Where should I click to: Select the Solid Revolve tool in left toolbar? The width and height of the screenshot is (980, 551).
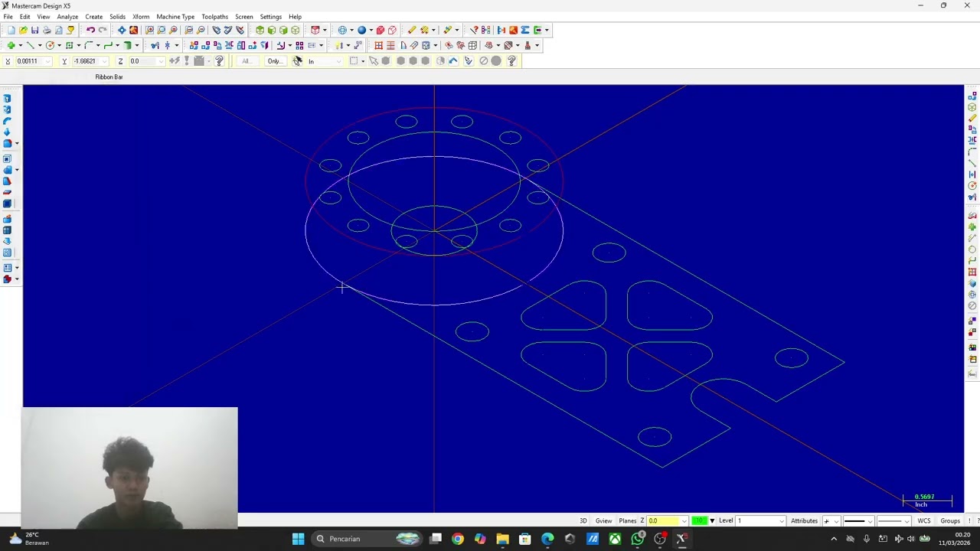click(7, 109)
